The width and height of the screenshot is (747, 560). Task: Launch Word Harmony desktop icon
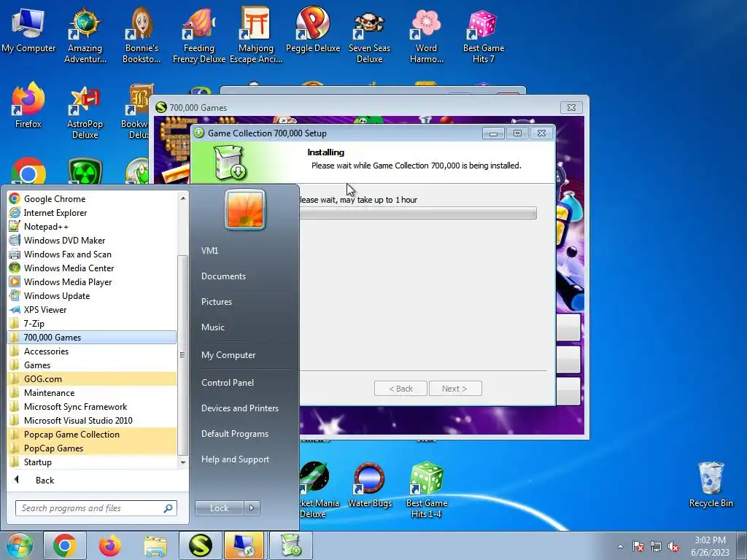click(x=426, y=36)
